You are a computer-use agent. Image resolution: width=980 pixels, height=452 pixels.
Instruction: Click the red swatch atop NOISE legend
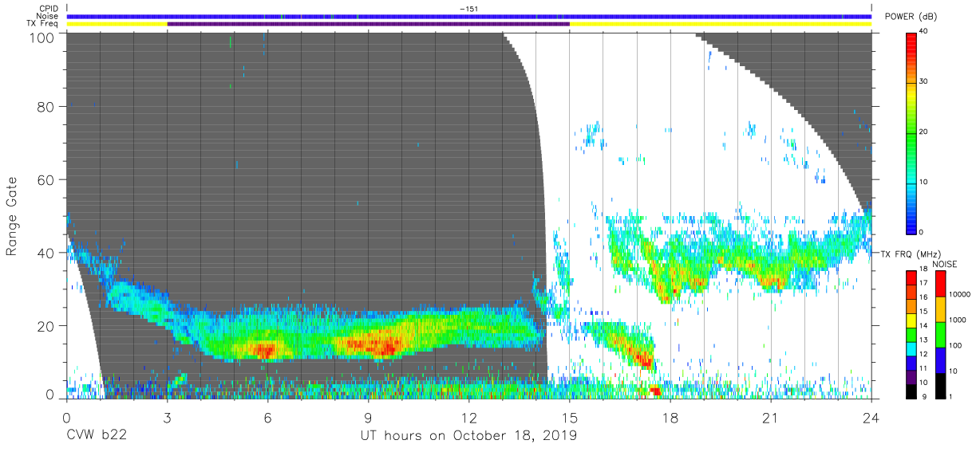coord(940,284)
